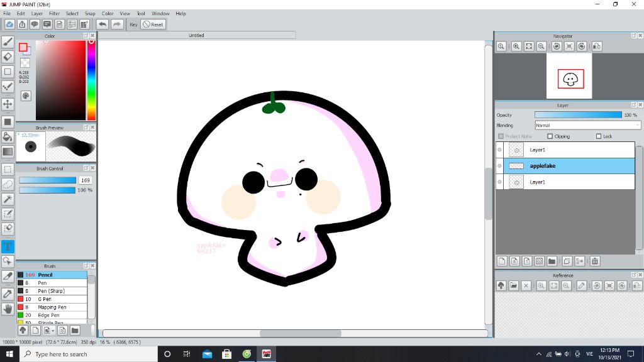The width and height of the screenshot is (644, 362).
Task: Select the G Pen brush
Action: (x=52, y=299)
